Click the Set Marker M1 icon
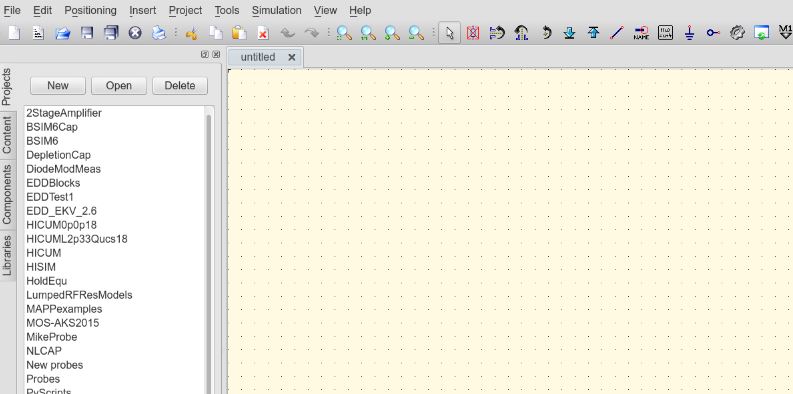The width and height of the screenshot is (793, 394). [x=785, y=33]
